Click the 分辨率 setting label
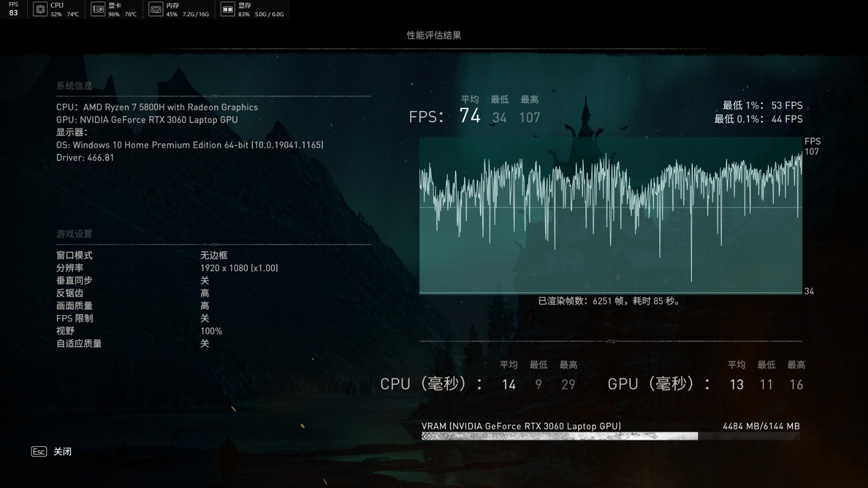The height and width of the screenshot is (488, 868). pos(70,268)
